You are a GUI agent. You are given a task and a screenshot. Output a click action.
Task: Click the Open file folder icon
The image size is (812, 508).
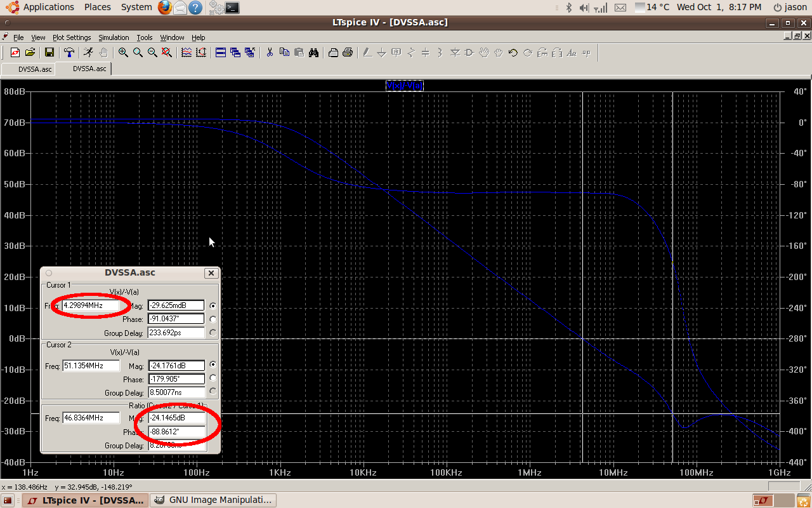coord(30,53)
